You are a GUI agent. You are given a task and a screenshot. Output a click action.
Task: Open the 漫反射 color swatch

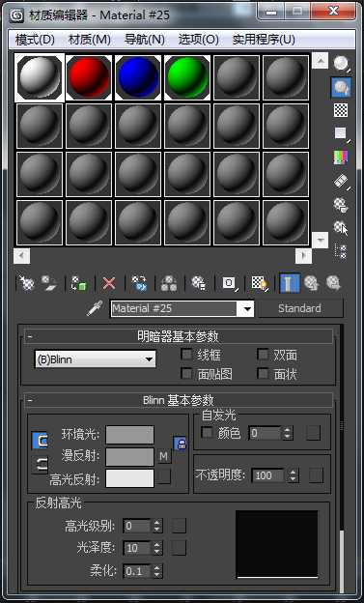[x=130, y=456]
